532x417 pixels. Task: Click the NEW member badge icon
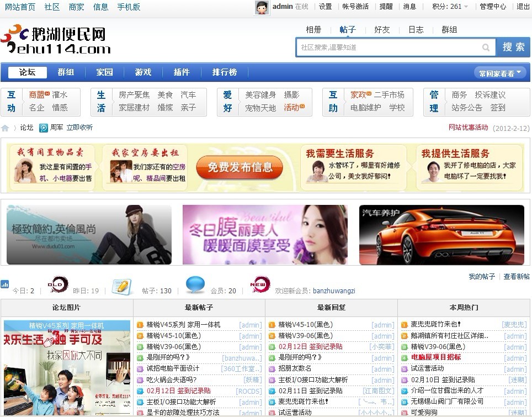click(x=260, y=284)
